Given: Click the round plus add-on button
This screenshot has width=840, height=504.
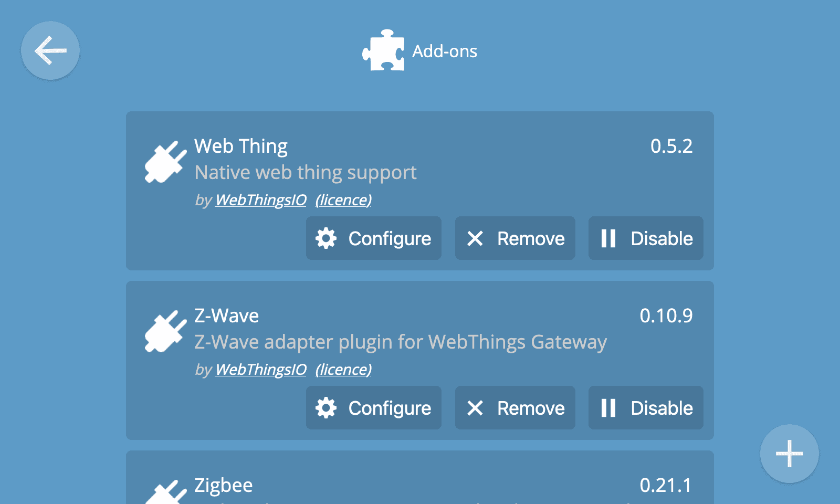Looking at the screenshot, I should point(789,454).
